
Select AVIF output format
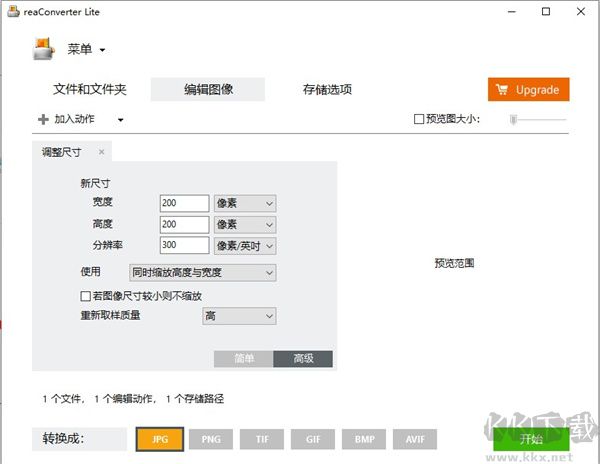tap(414, 438)
